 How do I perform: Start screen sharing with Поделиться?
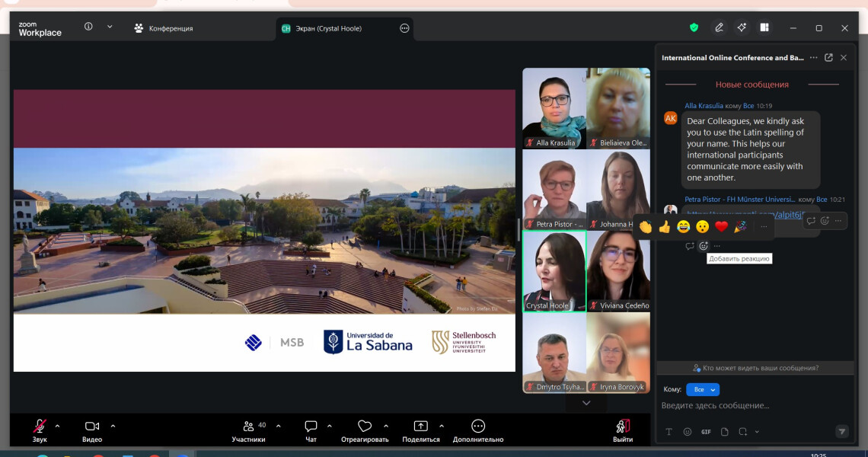click(x=421, y=430)
